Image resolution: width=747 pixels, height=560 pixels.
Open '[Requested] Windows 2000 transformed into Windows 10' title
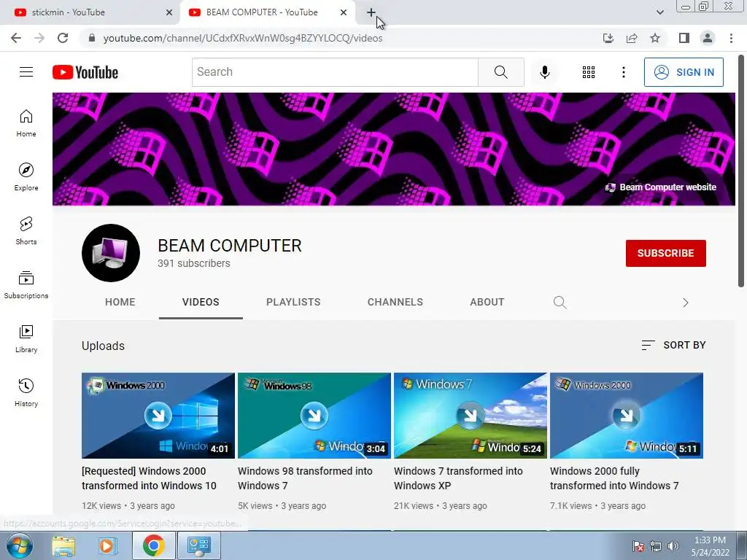point(149,478)
